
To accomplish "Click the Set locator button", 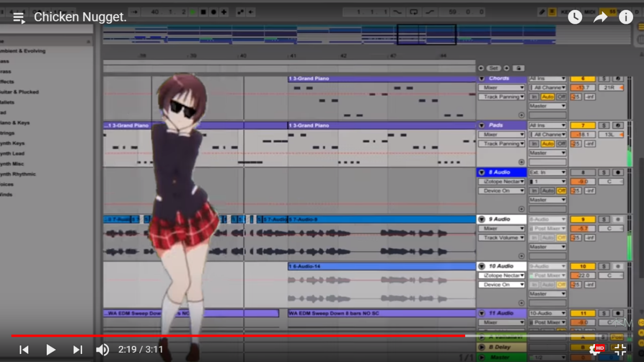I will pyautogui.click(x=493, y=68).
